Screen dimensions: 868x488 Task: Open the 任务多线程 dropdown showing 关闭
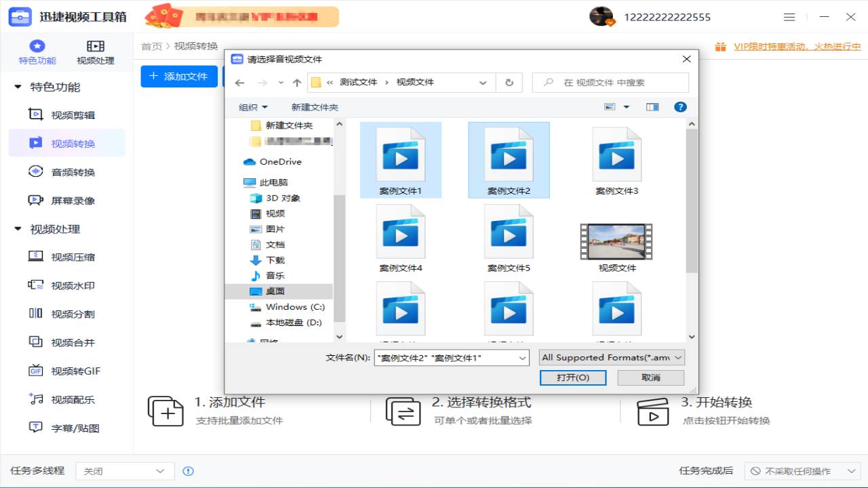point(124,470)
